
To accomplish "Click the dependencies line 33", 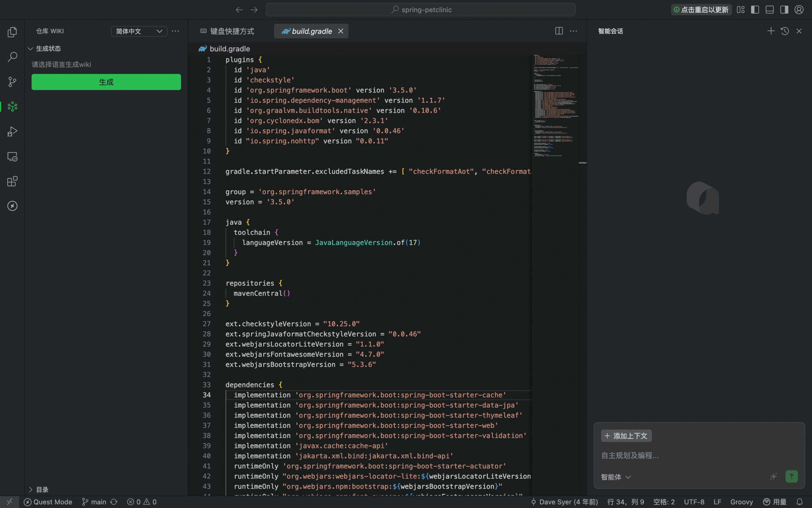I will (254, 385).
